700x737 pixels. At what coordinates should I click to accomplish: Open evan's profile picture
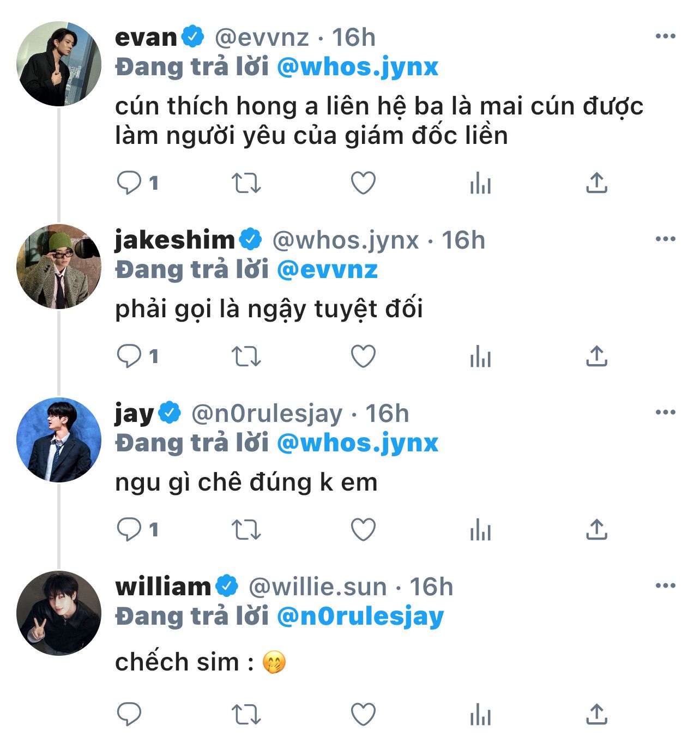coord(59,64)
